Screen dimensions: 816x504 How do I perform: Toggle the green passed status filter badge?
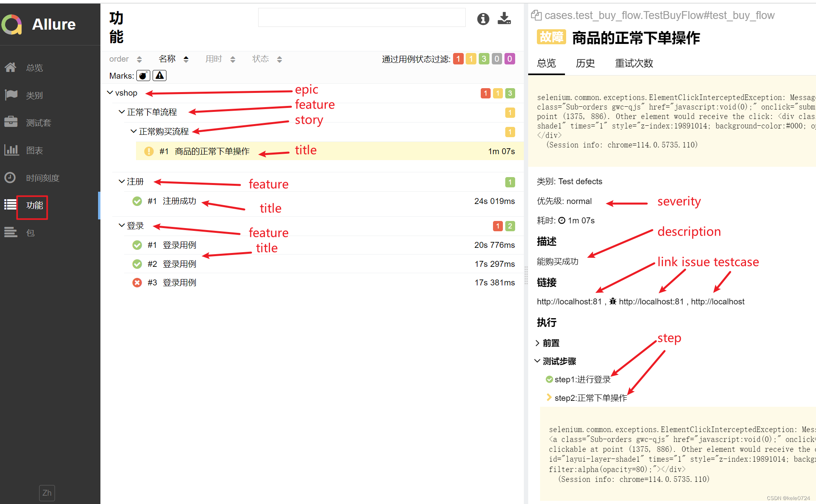[484, 59]
